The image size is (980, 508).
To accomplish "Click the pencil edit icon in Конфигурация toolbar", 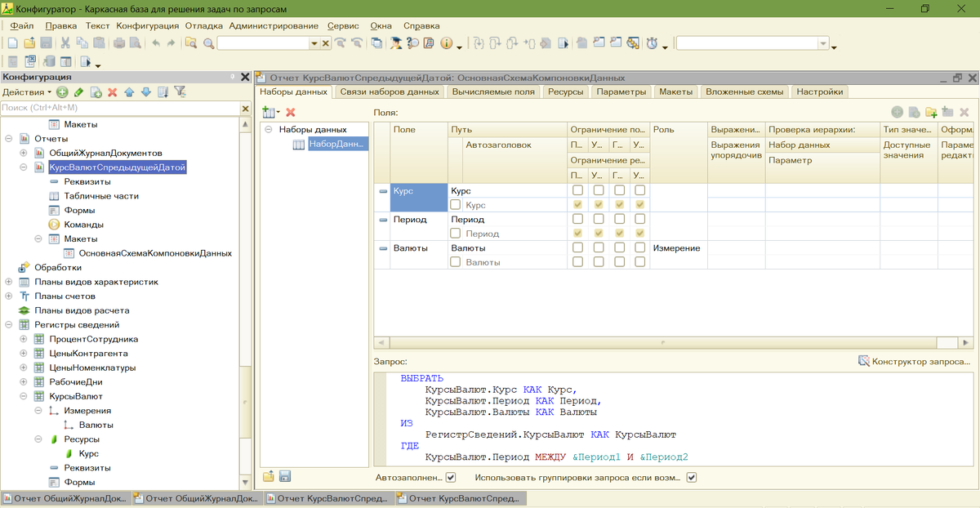I will [78, 92].
